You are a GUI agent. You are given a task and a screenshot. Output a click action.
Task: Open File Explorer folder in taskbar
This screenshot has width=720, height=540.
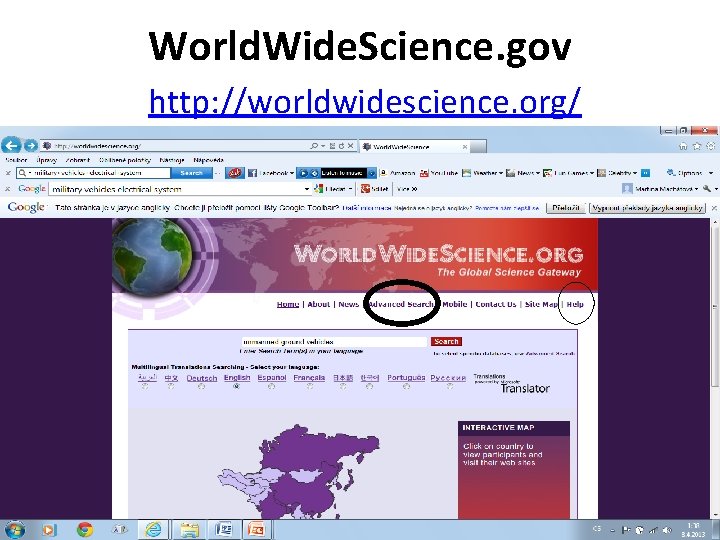pyautogui.click(x=189, y=529)
